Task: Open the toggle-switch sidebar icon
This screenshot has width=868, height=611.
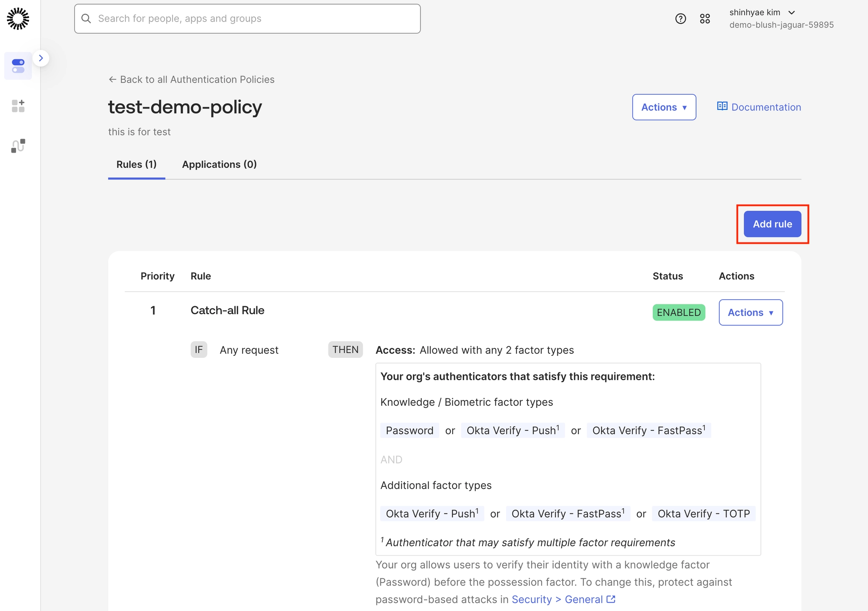Action: 18,66
